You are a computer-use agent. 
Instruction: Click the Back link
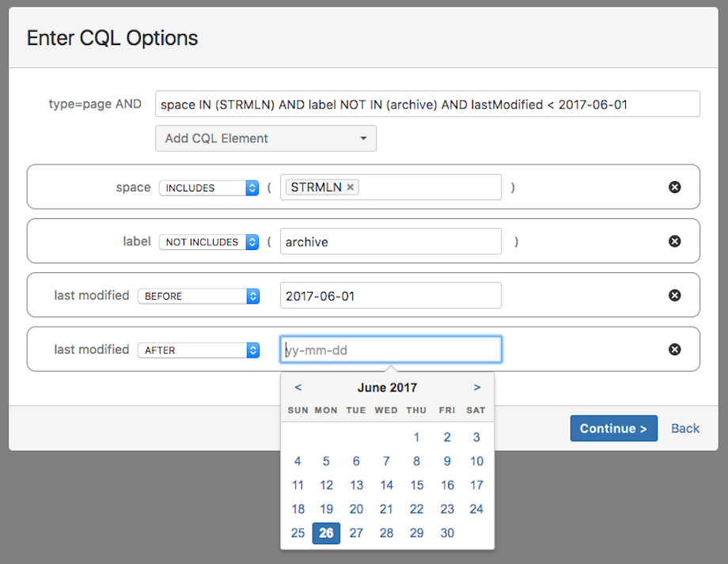pos(685,428)
